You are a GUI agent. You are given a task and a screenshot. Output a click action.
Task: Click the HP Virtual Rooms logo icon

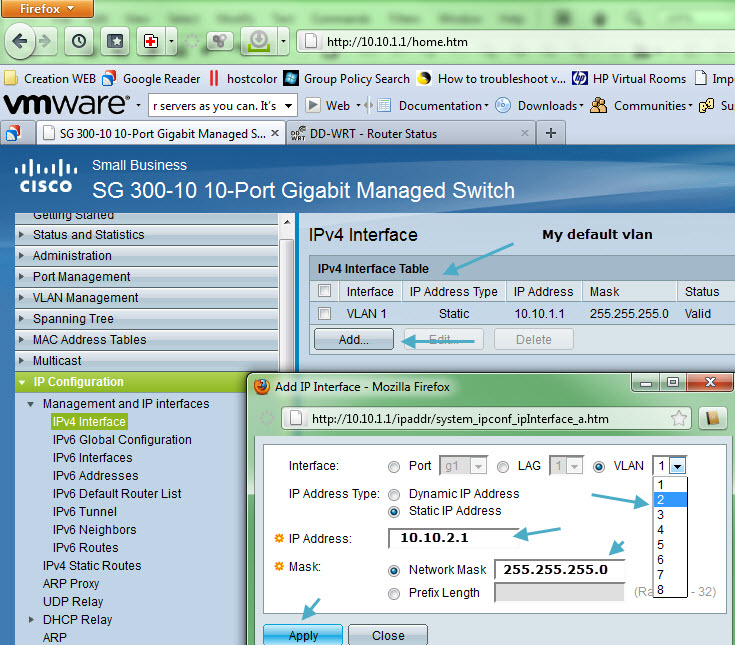tap(580, 78)
